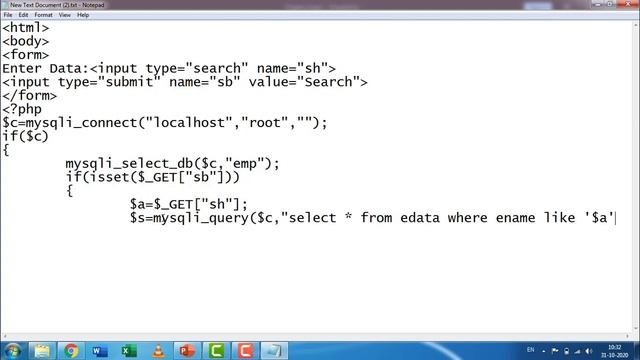Image resolution: width=640 pixels, height=360 pixels.
Task: Open the Action Center flag icon
Action: click(555, 351)
